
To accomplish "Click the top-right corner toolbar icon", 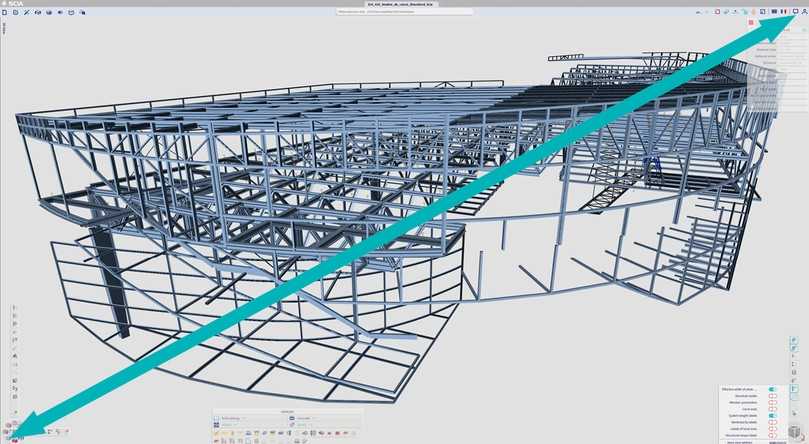I will pyautogui.click(x=803, y=11).
